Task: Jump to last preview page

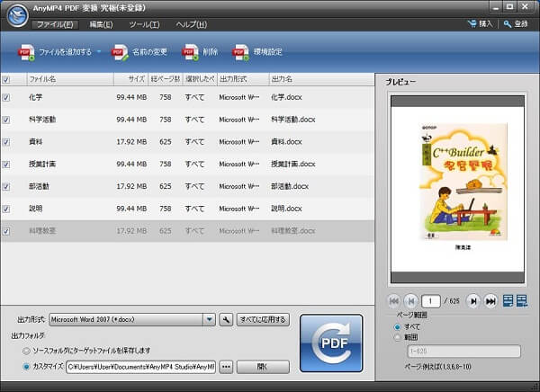Action: [490, 301]
